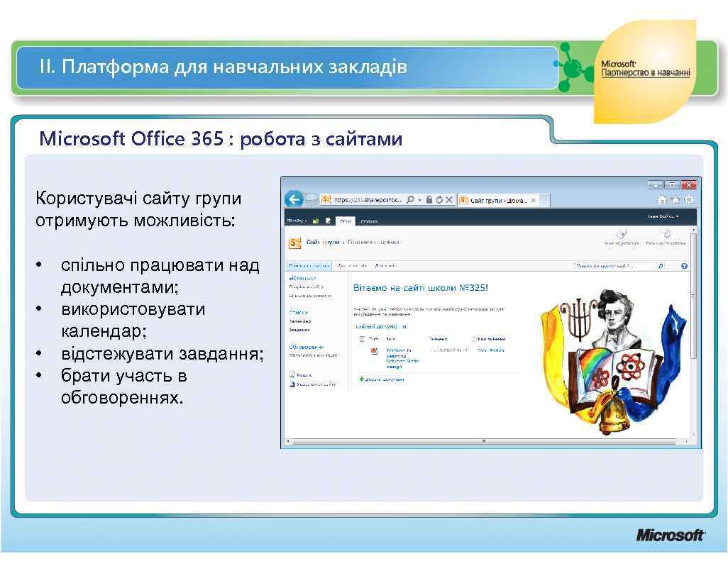Click the site search magnifier button
728x561 pixels.
pyautogui.click(x=660, y=266)
